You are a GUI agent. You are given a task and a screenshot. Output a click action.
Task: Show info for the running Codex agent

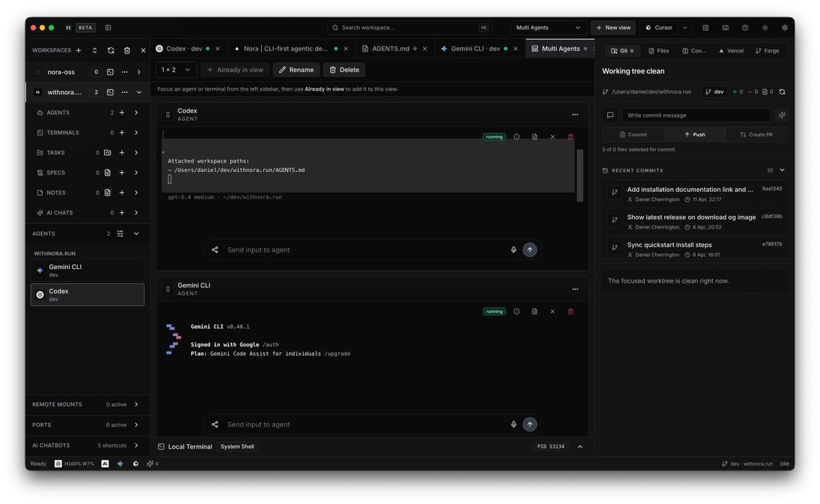[517, 137]
